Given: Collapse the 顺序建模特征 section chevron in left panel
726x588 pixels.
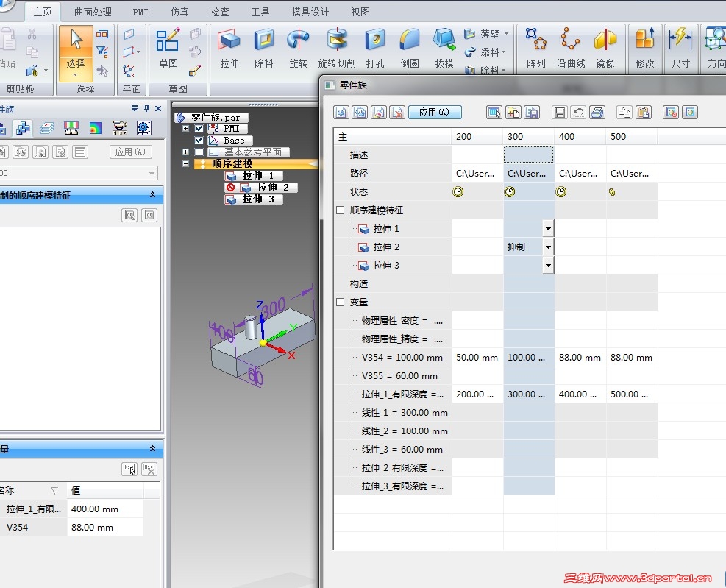Looking at the screenshot, I should pyautogui.click(x=152, y=195).
